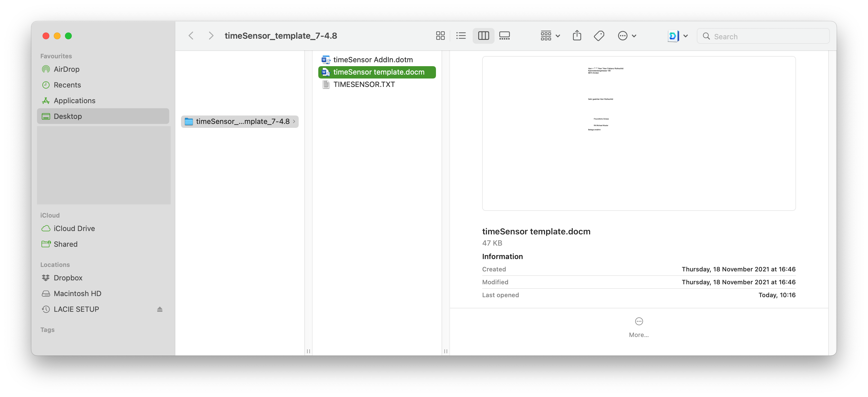Click the Edit Tags icon

(x=599, y=36)
